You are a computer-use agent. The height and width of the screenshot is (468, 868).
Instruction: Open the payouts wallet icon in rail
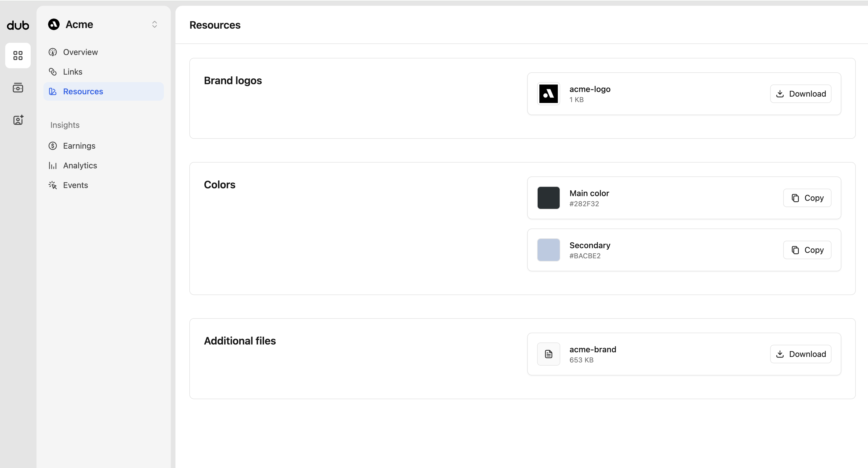coord(18,88)
